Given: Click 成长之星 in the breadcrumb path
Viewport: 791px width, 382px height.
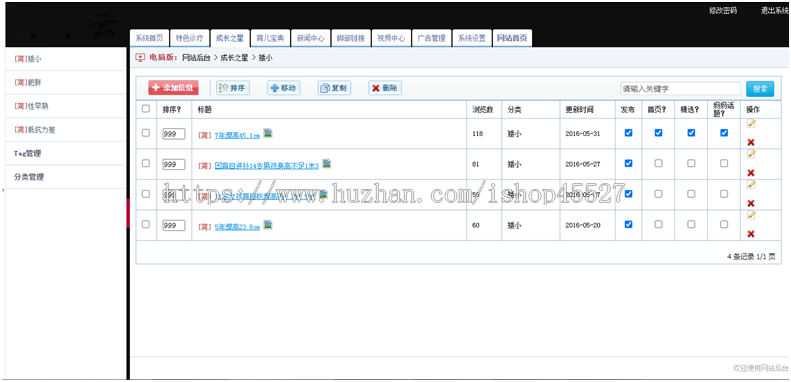Looking at the screenshot, I should click(x=234, y=58).
